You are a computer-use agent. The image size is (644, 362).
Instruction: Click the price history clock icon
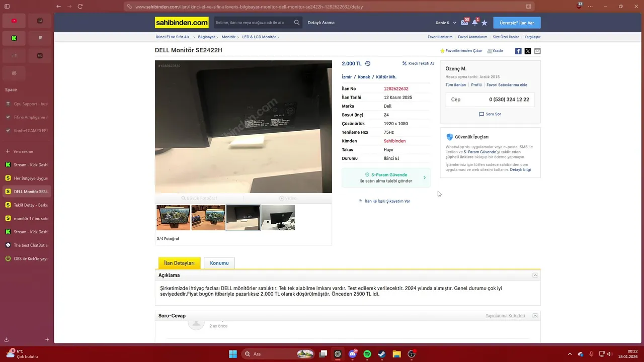[368, 64]
